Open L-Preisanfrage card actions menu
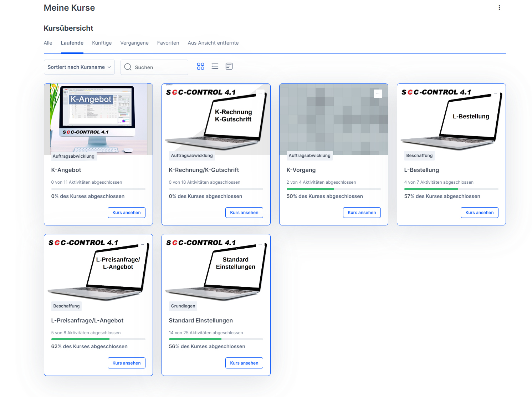Image resolution: width=532 pixels, height=397 pixels. 142,244
